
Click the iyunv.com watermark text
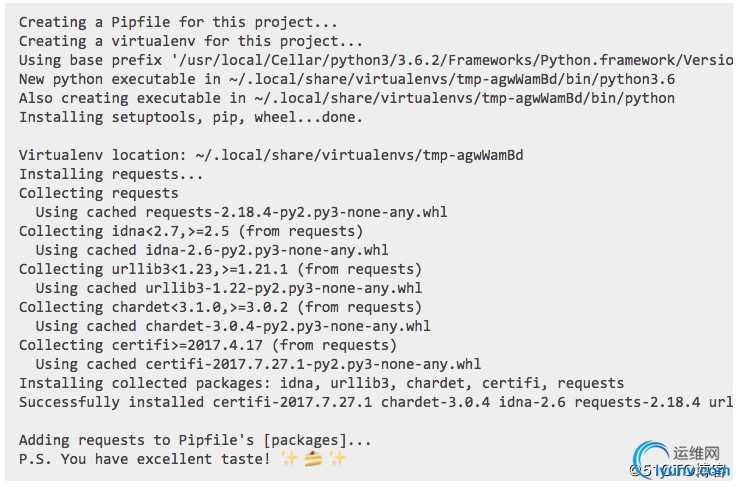[692, 471]
